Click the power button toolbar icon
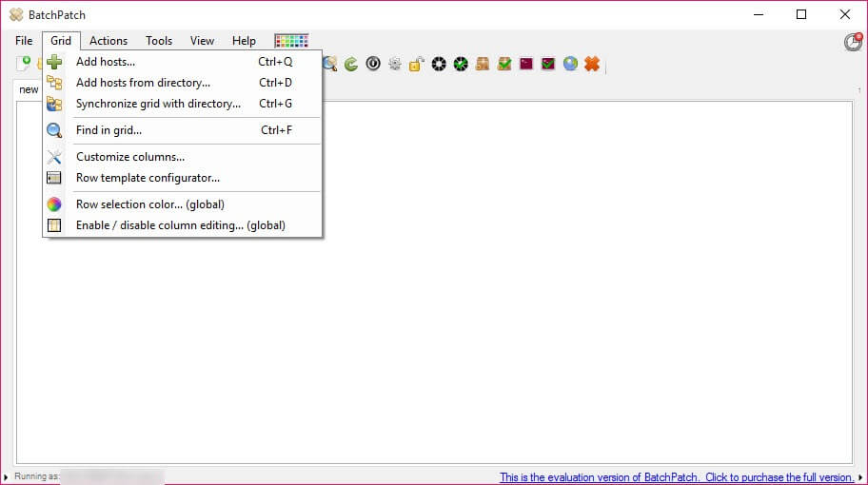Viewport: 868px width, 485px height. 373,64
